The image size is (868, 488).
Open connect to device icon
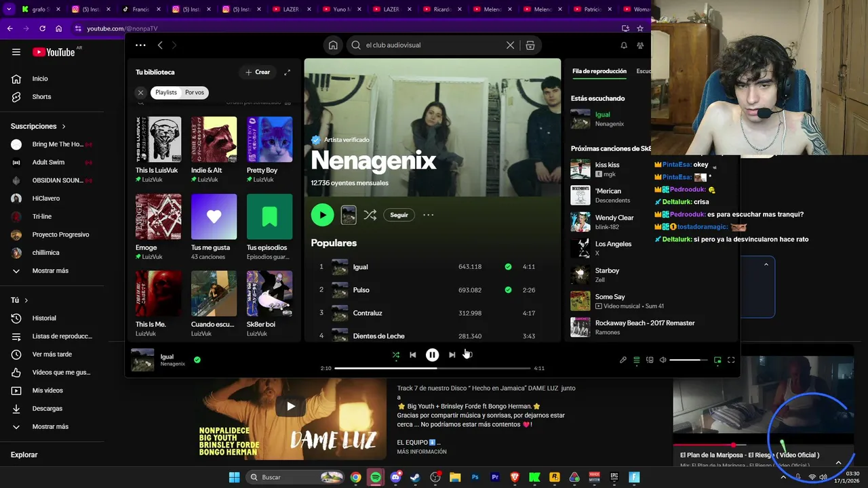650,360
